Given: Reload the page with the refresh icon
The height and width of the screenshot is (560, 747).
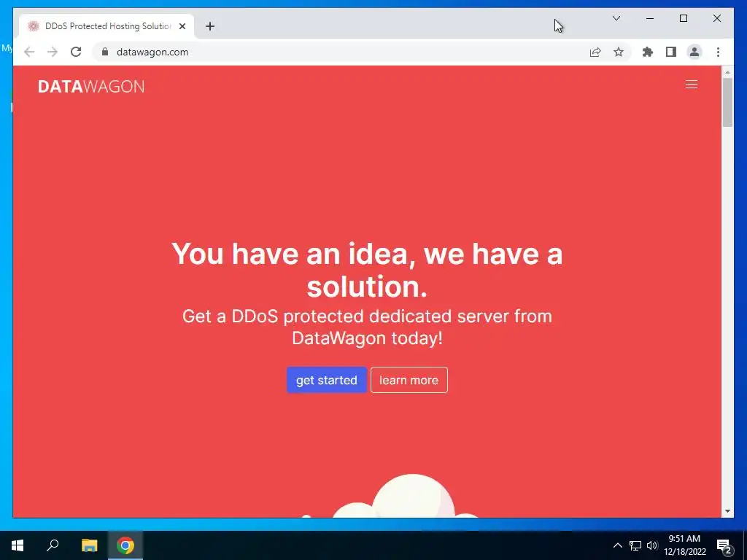Looking at the screenshot, I should tap(76, 52).
